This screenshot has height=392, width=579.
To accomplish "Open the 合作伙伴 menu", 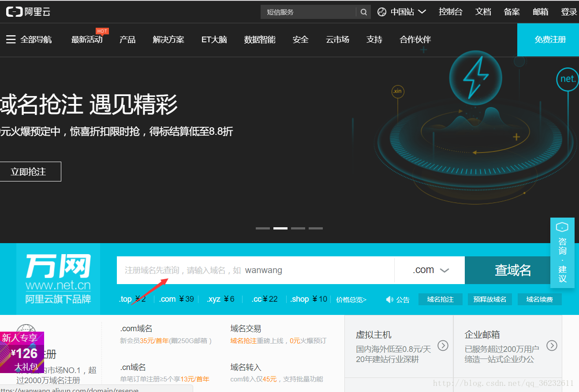I will [x=415, y=40].
